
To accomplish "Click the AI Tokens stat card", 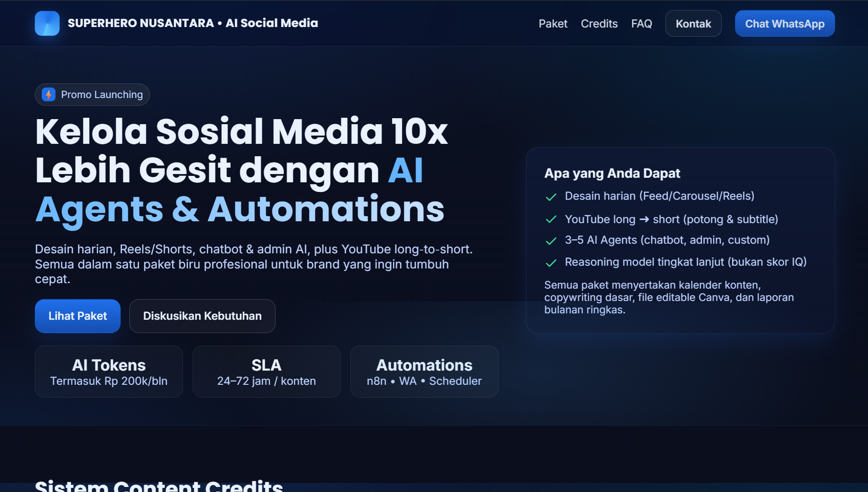I will 109,372.
